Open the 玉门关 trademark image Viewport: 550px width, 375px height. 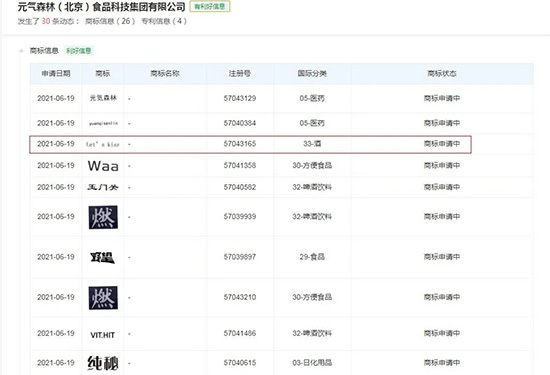103,187
